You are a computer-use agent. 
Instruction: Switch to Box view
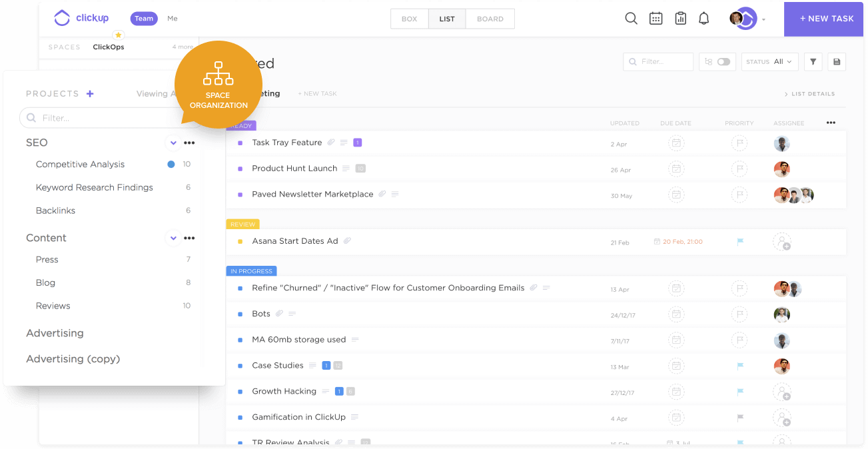(x=409, y=19)
